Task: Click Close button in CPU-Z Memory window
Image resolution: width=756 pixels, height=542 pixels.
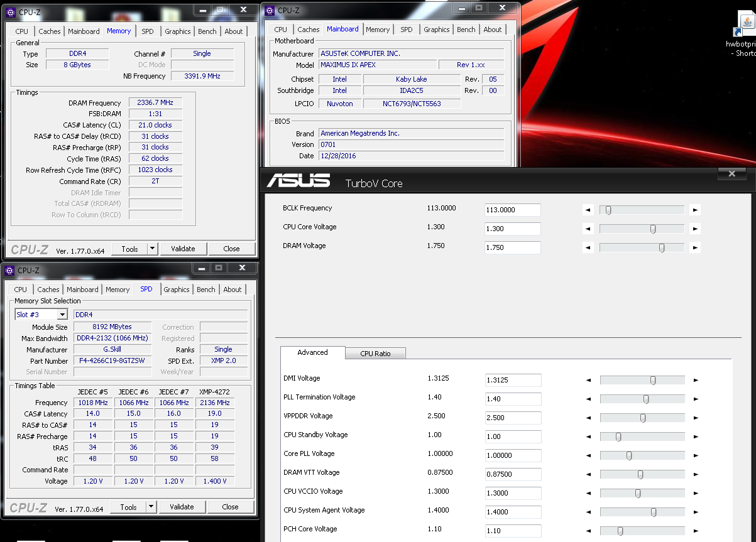Action: 231,249
